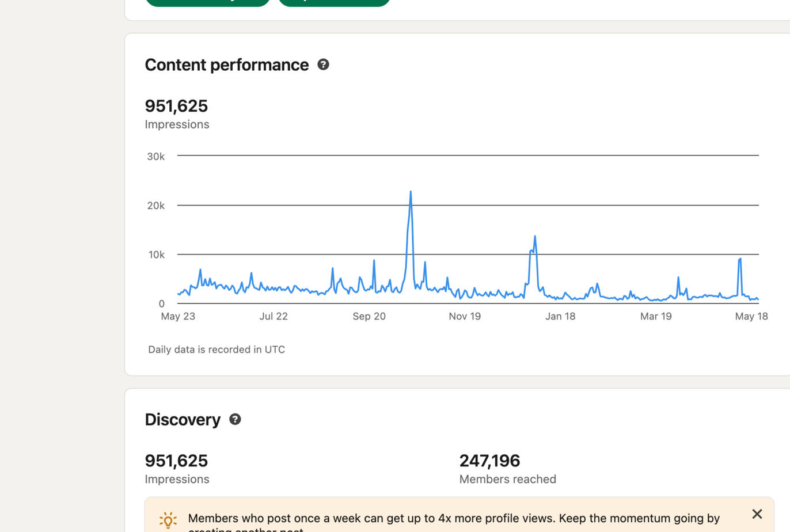The height and width of the screenshot is (532, 790).
Task: Click the highest peak on the impressions chart
Action: [x=411, y=192]
